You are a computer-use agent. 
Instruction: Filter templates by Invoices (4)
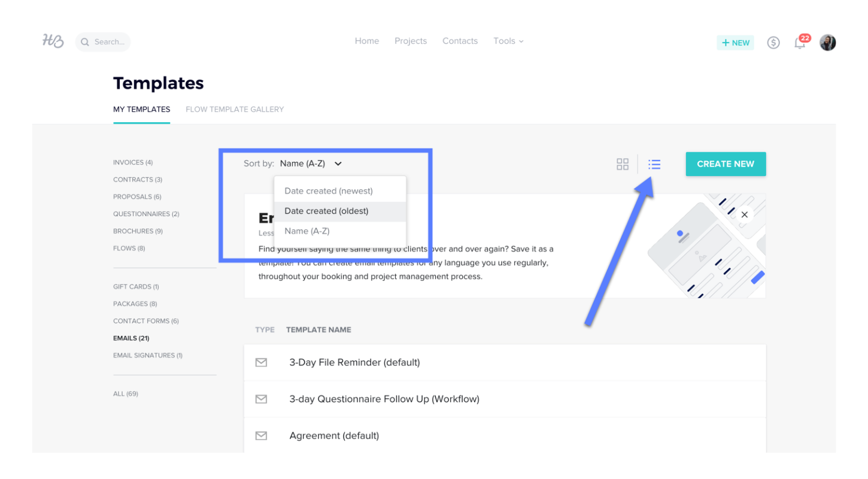coord(133,162)
